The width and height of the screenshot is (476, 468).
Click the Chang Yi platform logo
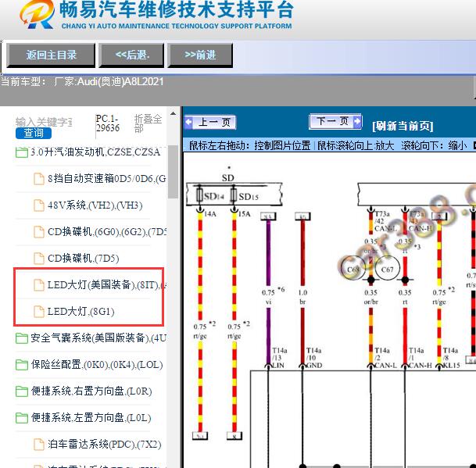[38, 15]
